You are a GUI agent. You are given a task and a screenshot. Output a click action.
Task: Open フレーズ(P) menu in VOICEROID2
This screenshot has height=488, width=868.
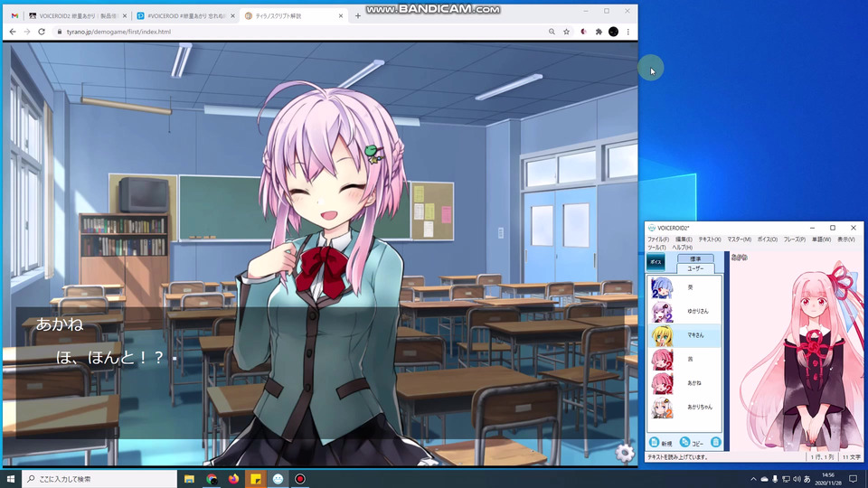[x=795, y=239]
